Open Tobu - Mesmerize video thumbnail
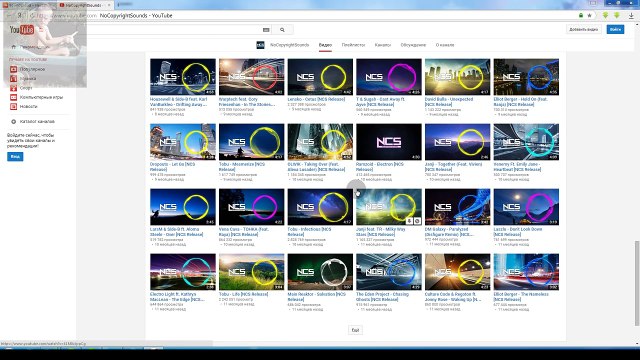 click(x=251, y=142)
